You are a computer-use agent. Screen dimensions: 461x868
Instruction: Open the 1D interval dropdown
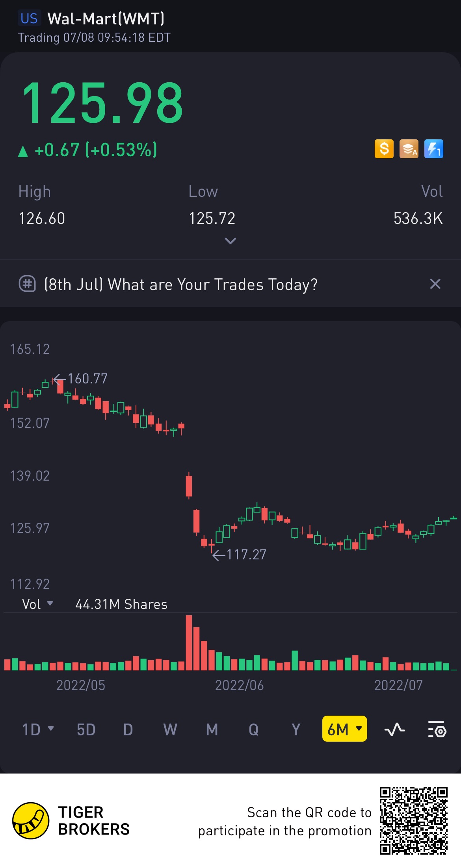click(38, 729)
